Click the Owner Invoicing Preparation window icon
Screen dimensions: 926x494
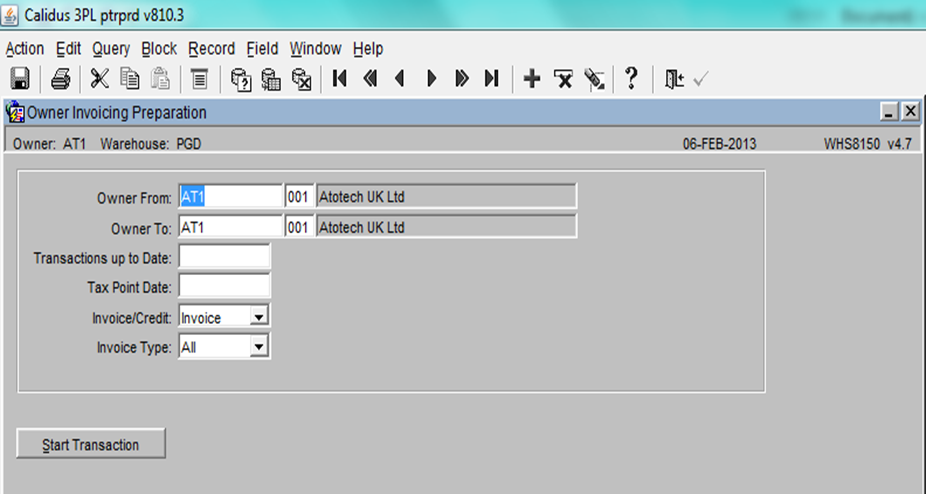[15, 112]
